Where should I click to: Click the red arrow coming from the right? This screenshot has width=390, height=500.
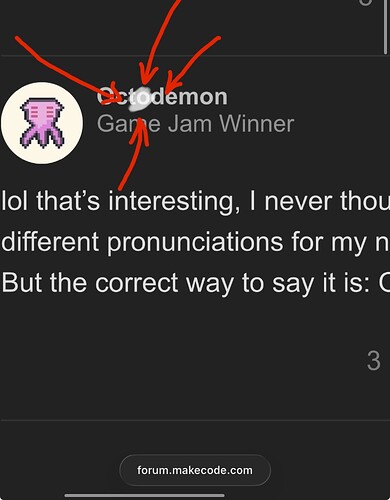coord(192,65)
